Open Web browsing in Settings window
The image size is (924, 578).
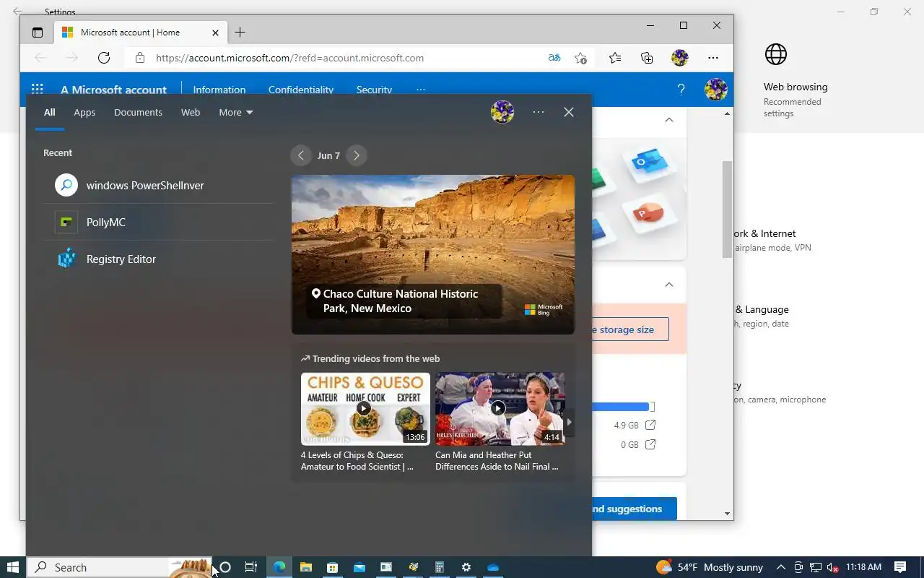point(796,81)
